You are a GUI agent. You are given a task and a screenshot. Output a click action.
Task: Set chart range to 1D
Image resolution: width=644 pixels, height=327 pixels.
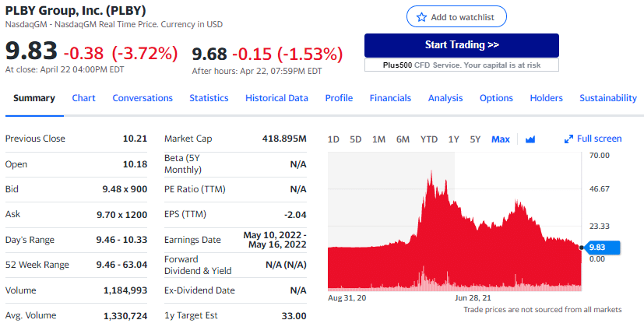[x=333, y=139]
